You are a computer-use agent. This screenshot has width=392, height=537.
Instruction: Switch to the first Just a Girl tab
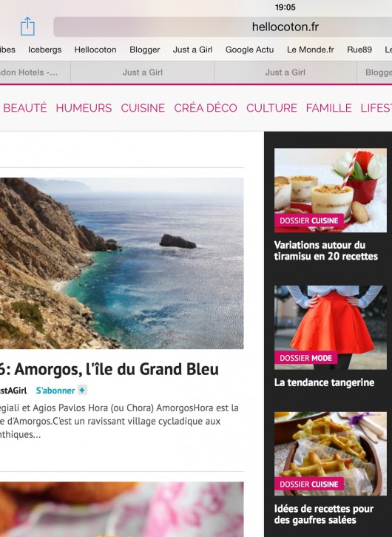[143, 72]
